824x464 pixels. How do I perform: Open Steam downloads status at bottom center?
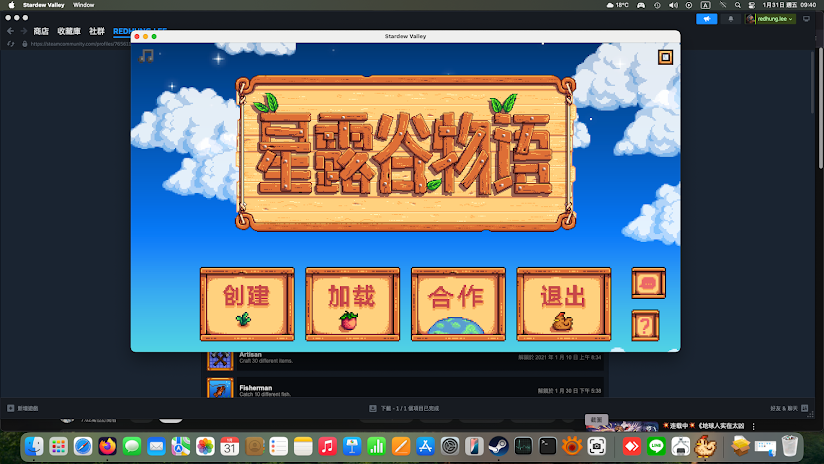coord(404,408)
